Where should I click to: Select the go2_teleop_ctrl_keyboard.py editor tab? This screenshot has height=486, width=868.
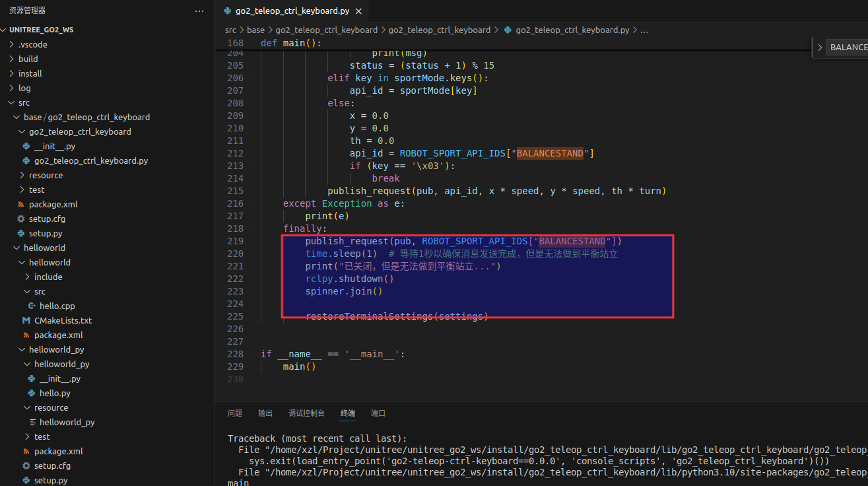[x=292, y=11]
